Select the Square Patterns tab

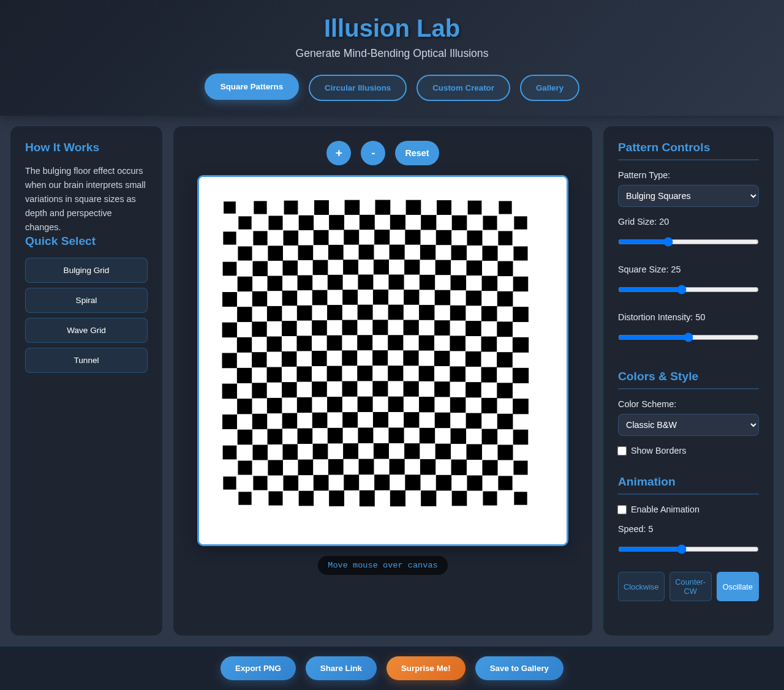(x=252, y=87)
